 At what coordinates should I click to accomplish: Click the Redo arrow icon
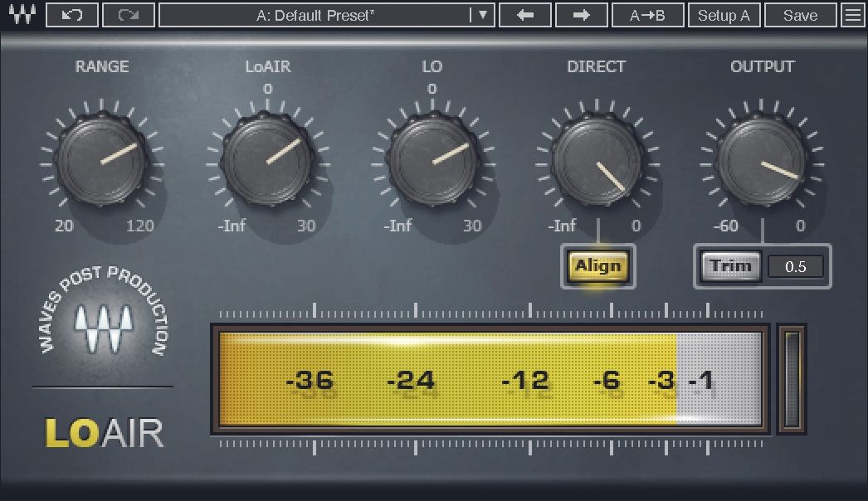(129, 14)
